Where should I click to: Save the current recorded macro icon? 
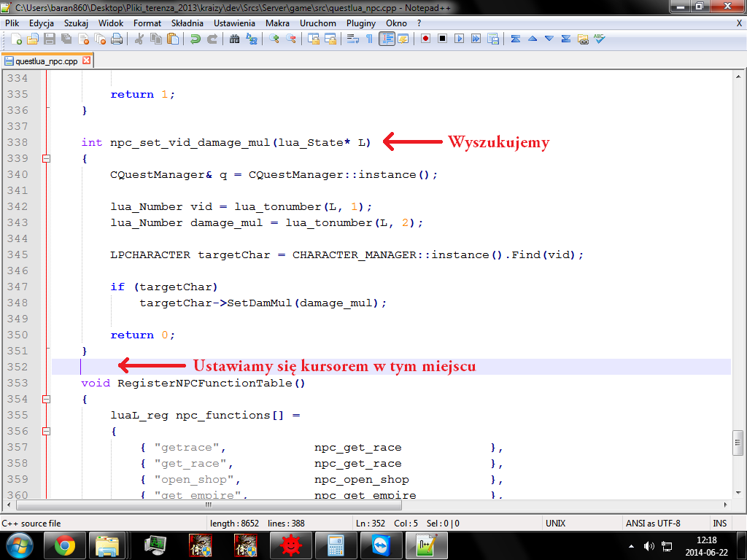point(493,39)
